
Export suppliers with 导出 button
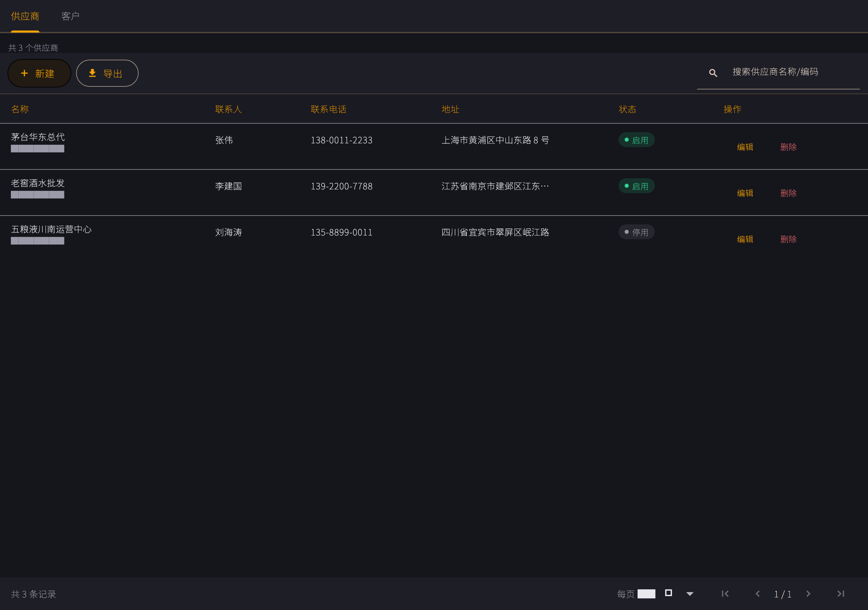tap(107, 73)
